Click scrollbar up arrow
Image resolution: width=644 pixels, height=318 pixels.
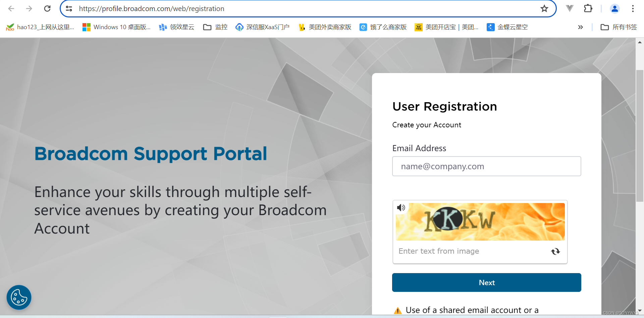click(x=640, y=42)
